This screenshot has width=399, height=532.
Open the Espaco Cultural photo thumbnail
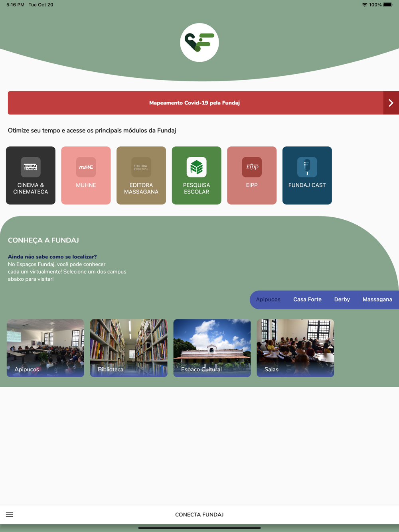click(212, 348)
